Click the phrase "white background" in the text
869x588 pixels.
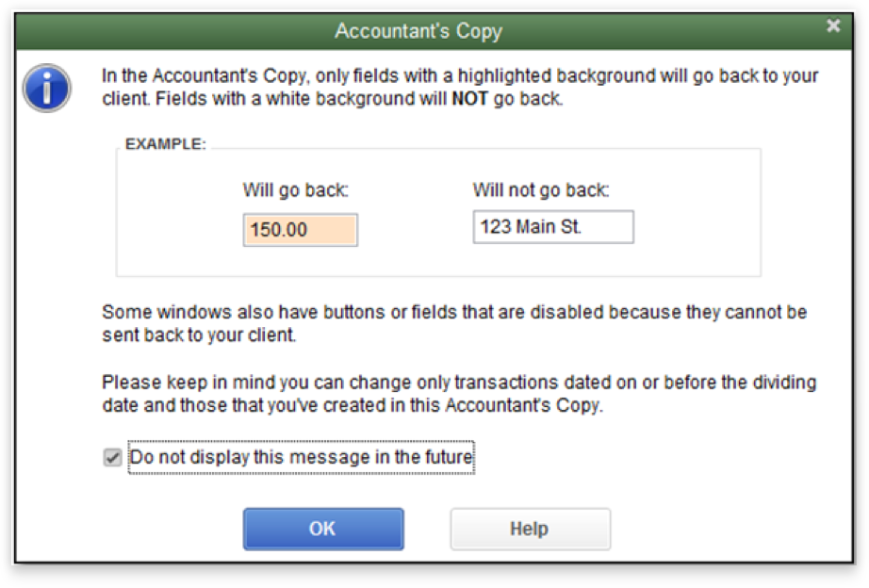point(344,99)
